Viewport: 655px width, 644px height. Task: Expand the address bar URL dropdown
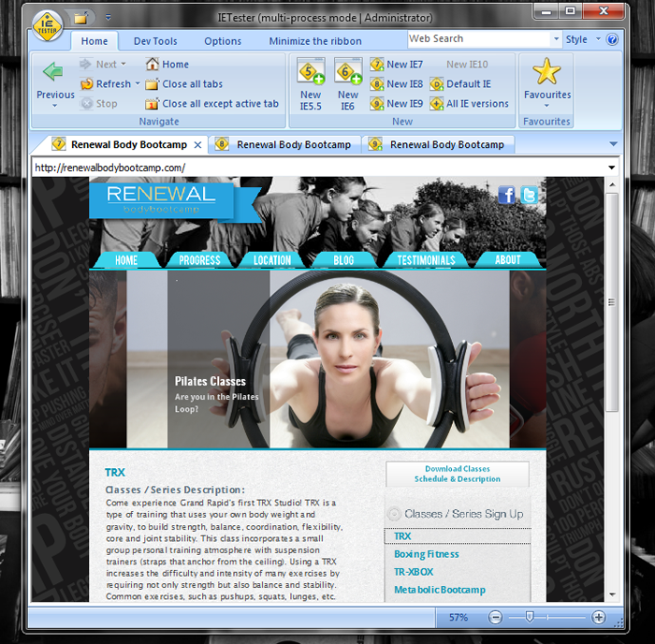[x=612, y=168]
